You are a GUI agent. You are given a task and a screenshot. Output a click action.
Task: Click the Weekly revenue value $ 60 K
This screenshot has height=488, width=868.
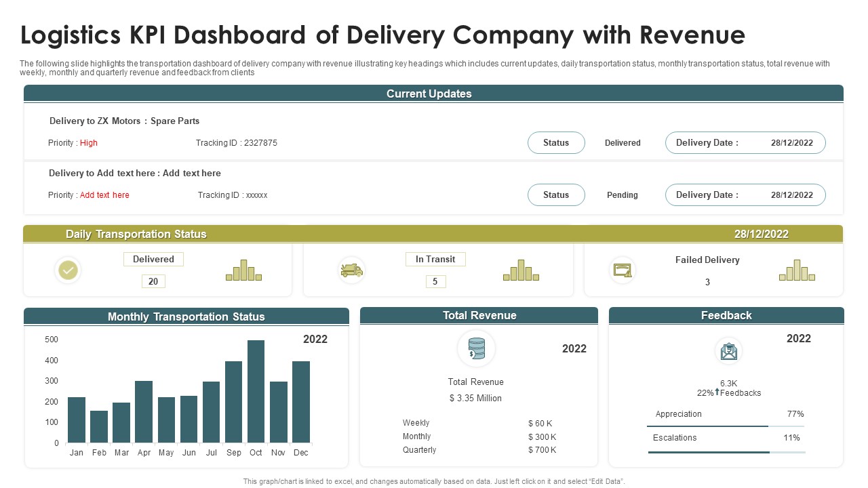click(x=540, y=424)
